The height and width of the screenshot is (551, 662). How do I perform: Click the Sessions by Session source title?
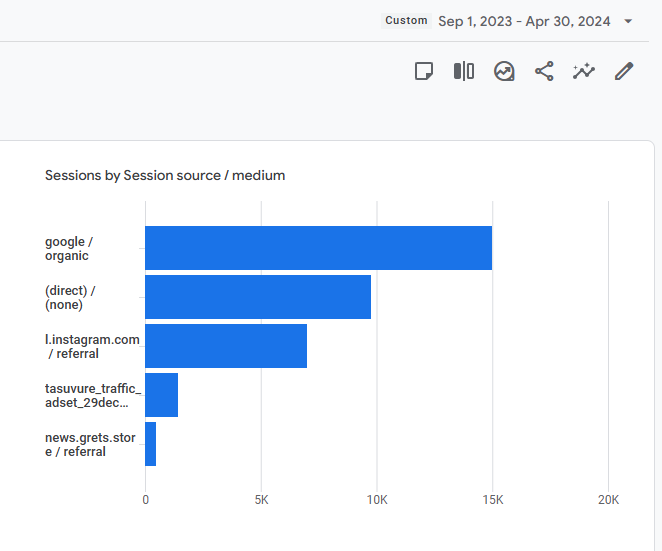click(x=165, y=175)
